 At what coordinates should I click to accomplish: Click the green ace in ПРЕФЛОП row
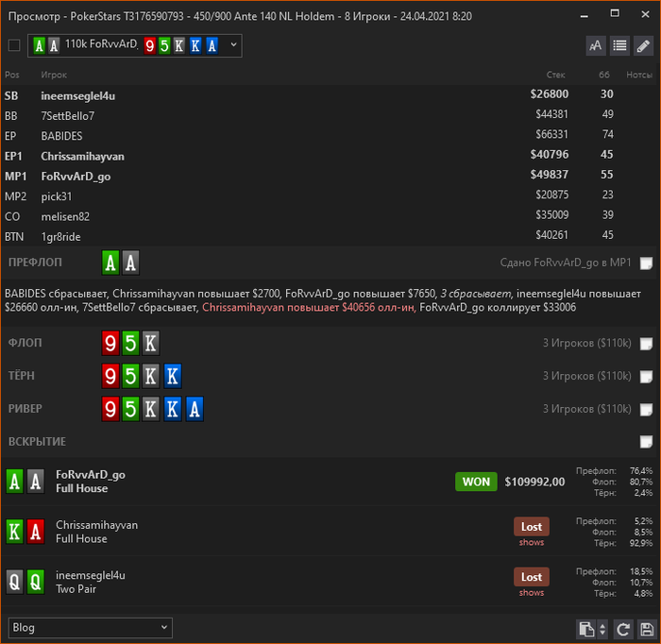110,263
